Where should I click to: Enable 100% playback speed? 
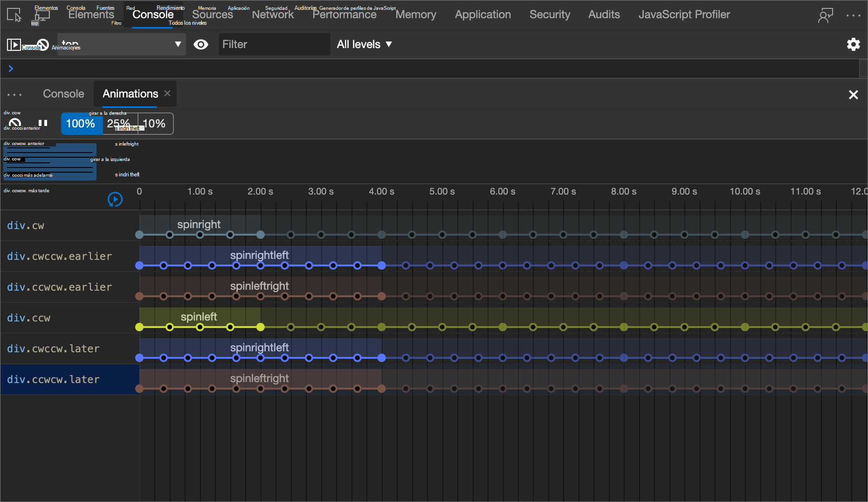pyautogui.click(x=81, y=124)
